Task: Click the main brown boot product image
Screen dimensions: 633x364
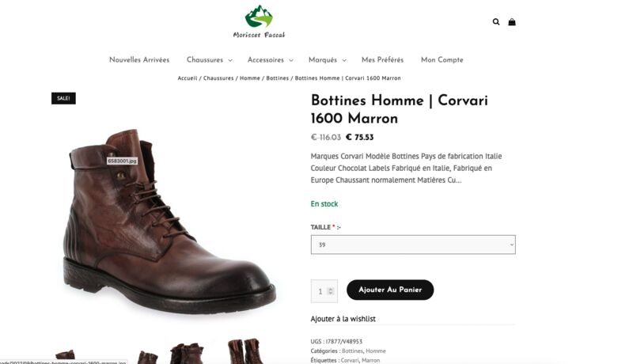Action: pos(169,221)
